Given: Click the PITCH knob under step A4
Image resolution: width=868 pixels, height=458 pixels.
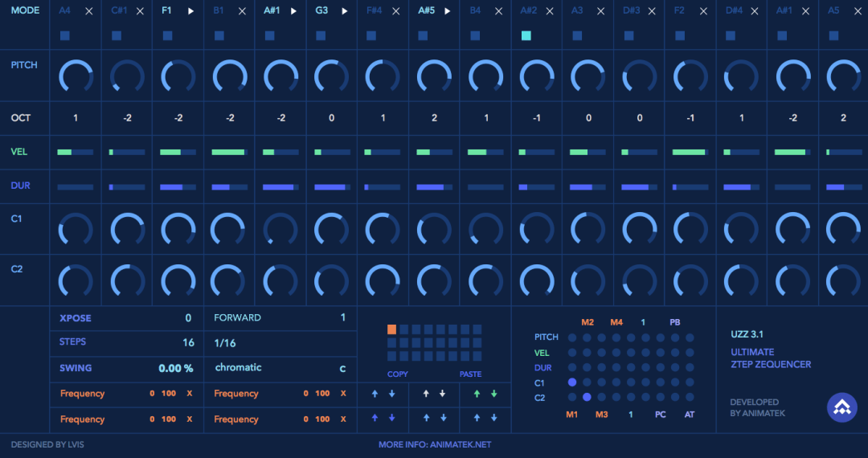Looking at the screenshot, I should pyautogui.click(x=76, y=76).
